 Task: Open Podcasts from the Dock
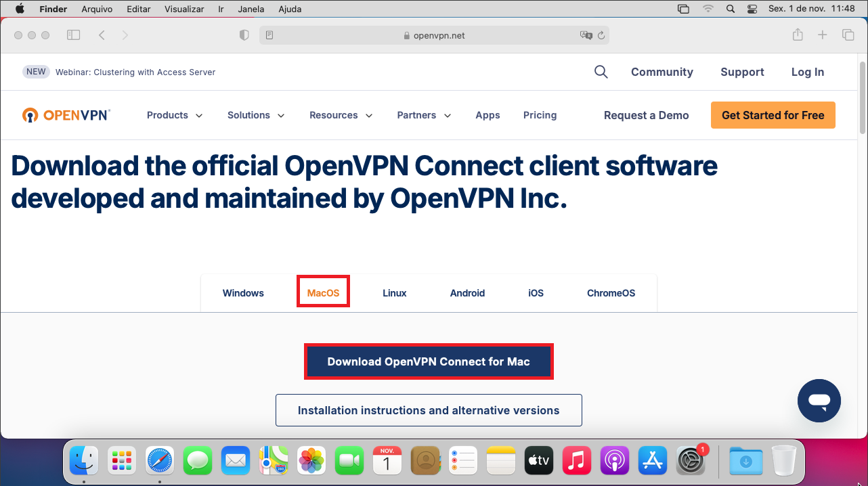615,461
